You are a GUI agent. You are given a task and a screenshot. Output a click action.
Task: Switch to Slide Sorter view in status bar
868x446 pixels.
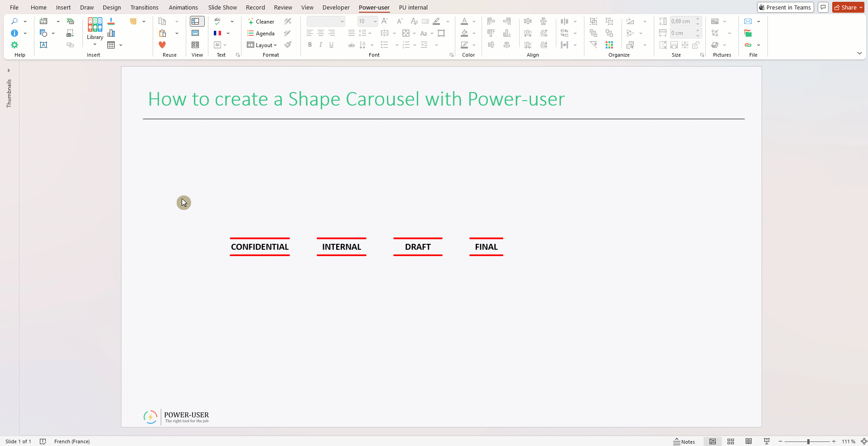(x=731, y=441)
